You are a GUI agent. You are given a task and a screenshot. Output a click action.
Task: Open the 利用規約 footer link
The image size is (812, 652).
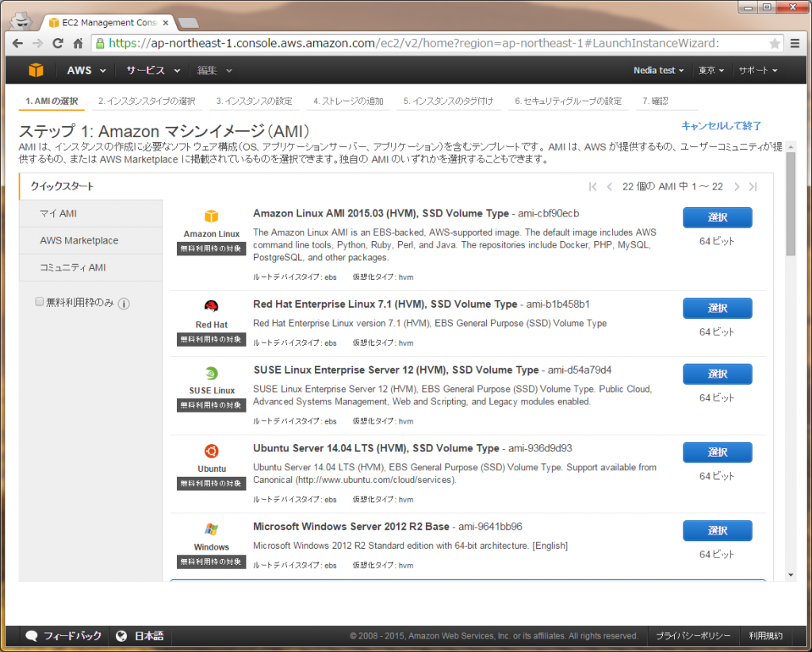click(765, 636)
